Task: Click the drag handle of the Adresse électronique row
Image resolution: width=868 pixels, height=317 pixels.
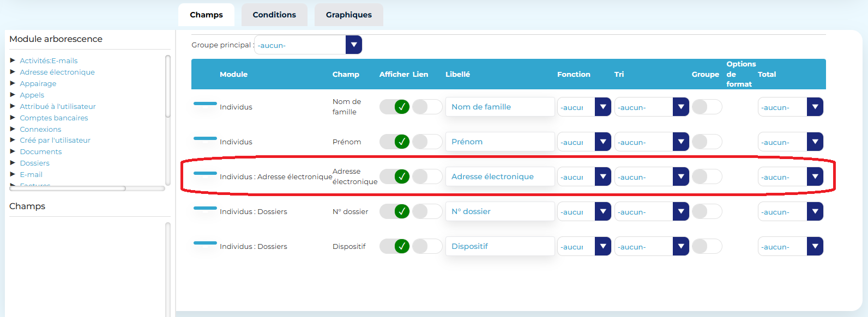Action: pos(205,173)
